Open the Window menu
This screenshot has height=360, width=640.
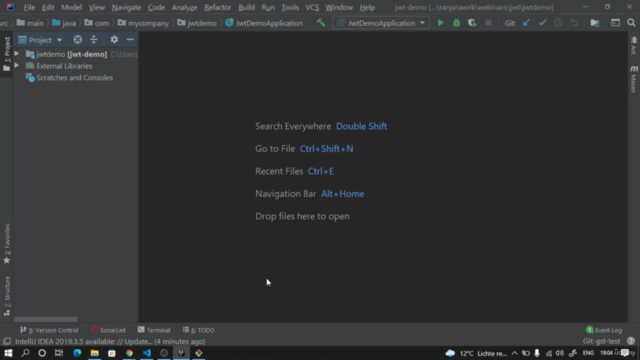point(339,7)
